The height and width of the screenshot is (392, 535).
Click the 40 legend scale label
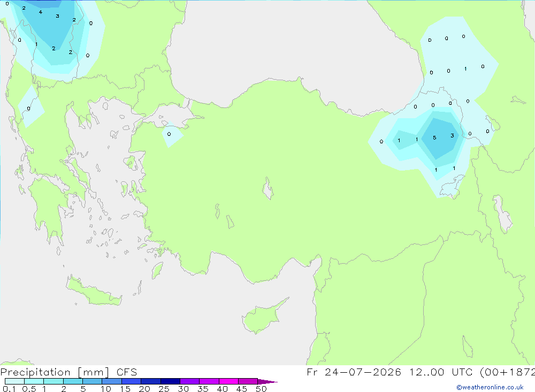tap(223, 389)
